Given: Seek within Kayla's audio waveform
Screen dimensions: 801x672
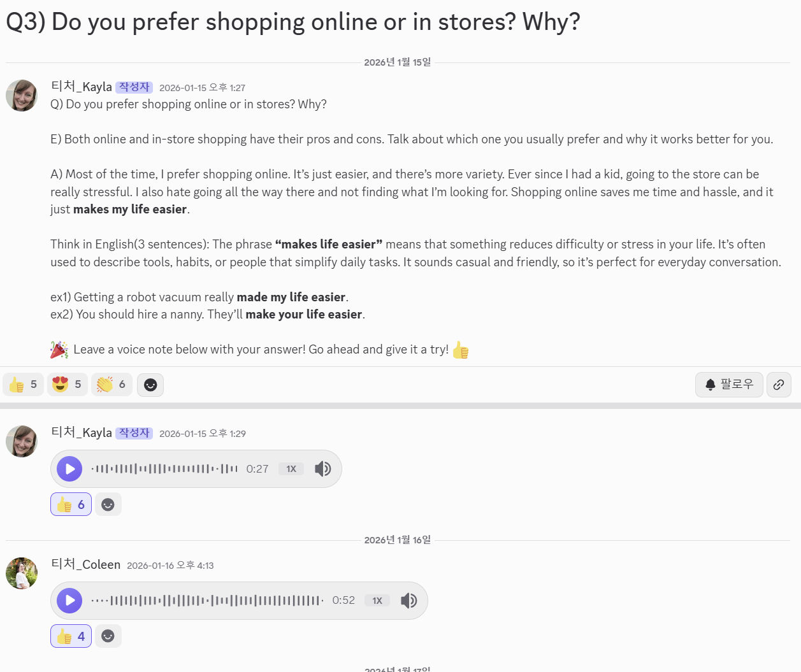Looking at the screenshot, I should click(x=164, y=469).
